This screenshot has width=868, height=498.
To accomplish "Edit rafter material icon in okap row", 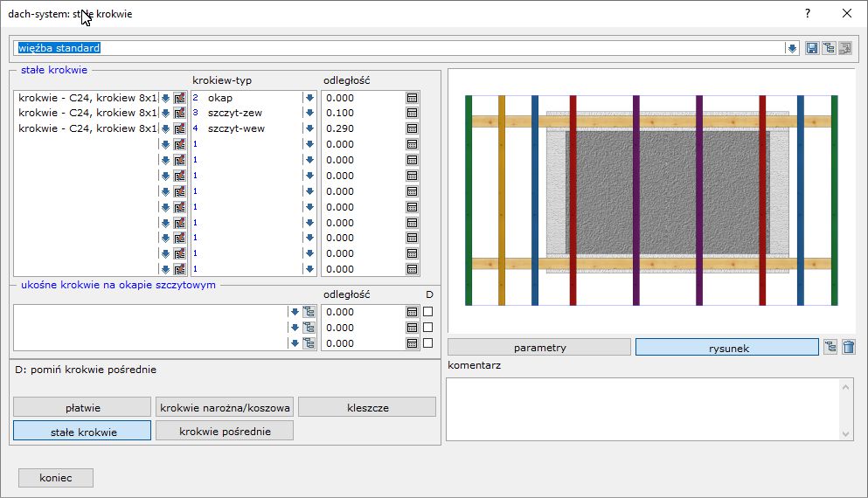I will click(x=179, y=98).
